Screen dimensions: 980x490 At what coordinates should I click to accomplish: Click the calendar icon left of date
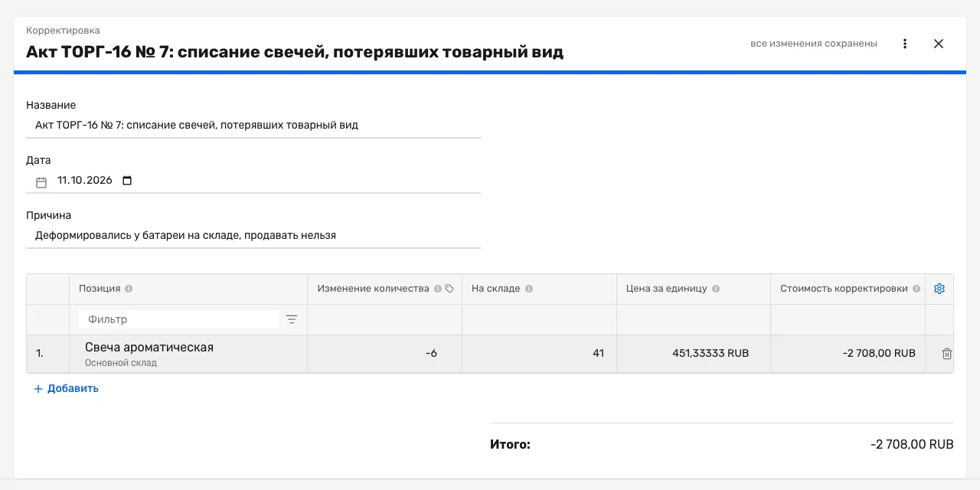[41, 182]
